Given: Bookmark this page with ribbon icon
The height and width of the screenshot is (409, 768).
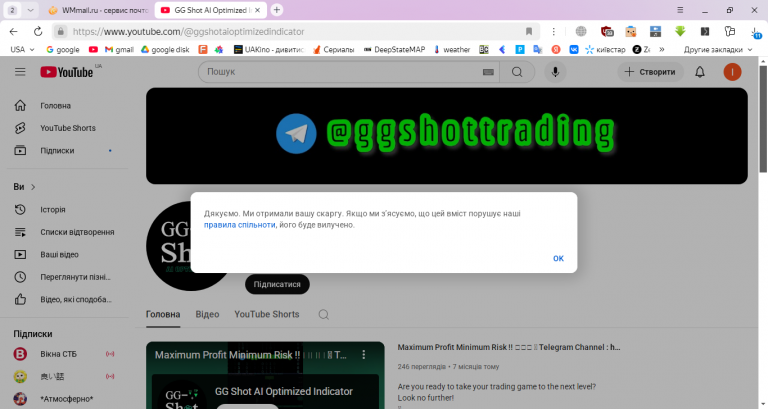Looking at the screenshot, I should pyautogui.click(x=529, y=31).
